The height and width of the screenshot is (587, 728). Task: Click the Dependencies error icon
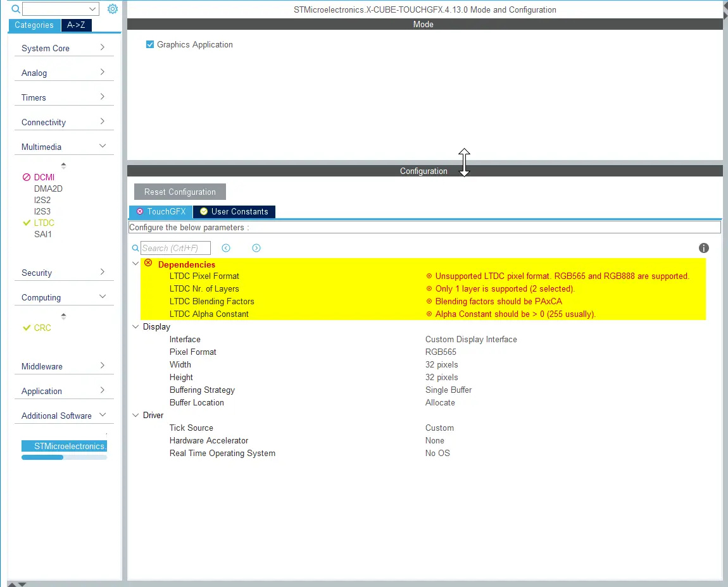click(x=148, y=263)
